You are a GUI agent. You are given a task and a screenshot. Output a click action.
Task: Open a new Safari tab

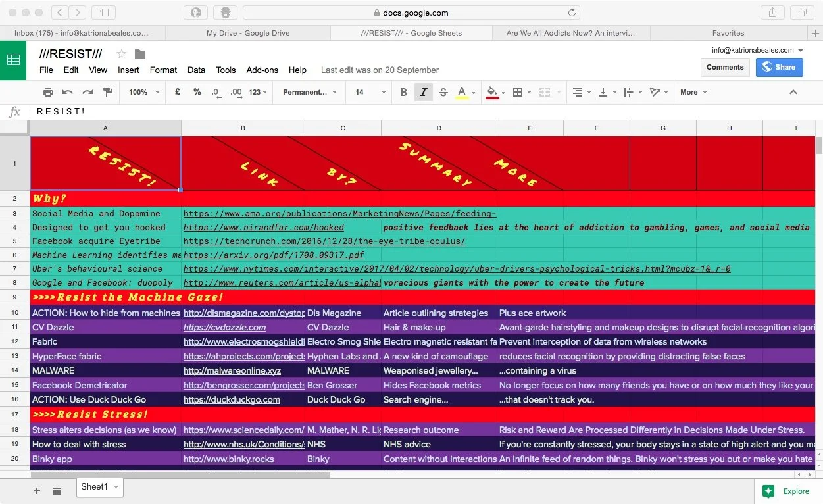pyautogui.click(x=815, y=33)
